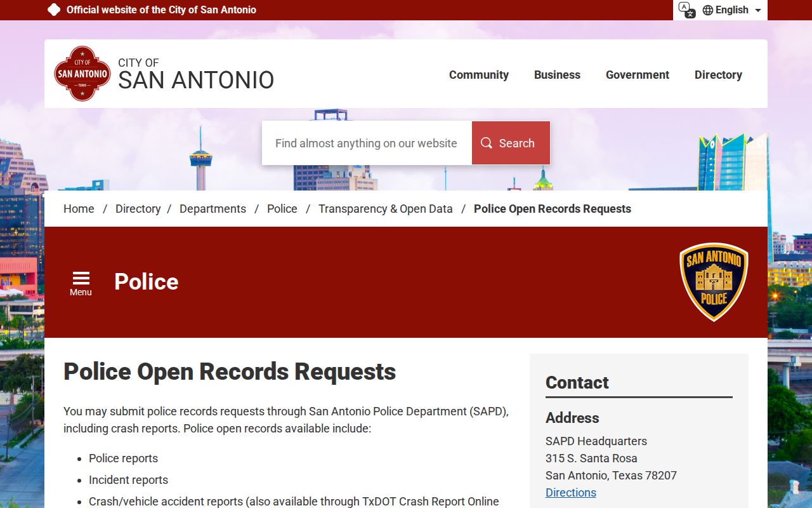Click the globe icon in language selector
The width and height of the screenshot is (812, 508).
pyautogui.click(x=708, y=10)
